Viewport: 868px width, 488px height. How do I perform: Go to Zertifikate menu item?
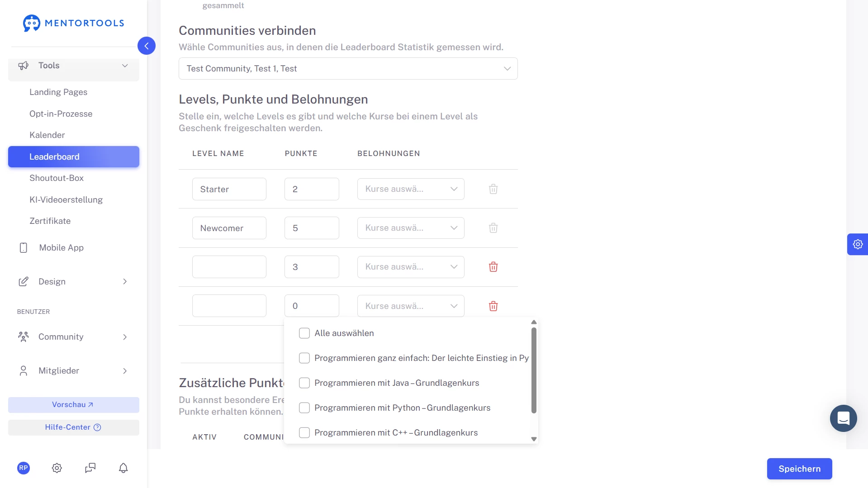point(50,221)
